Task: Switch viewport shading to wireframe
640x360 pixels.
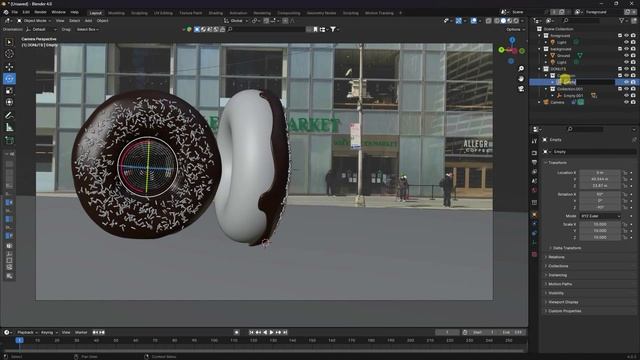Action: click(497, 20)
